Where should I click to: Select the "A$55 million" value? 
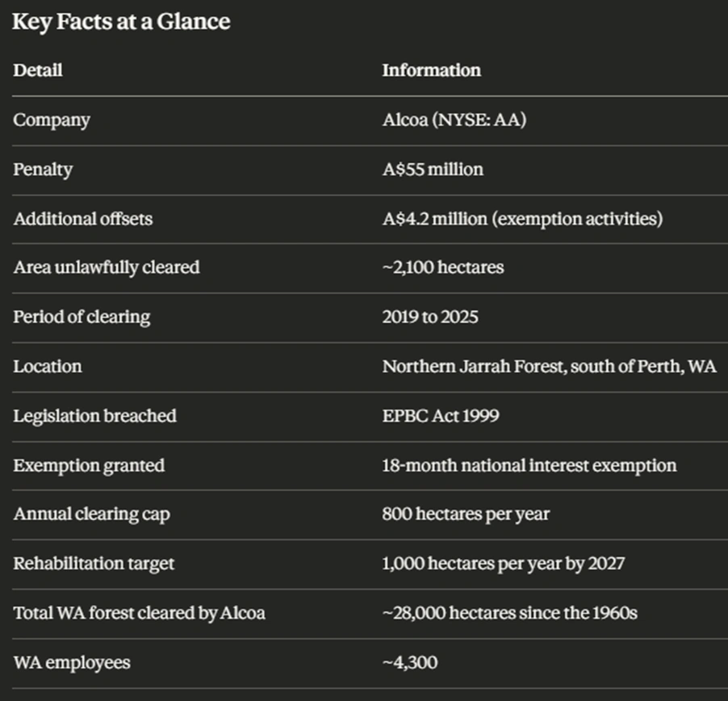[433, 170]
